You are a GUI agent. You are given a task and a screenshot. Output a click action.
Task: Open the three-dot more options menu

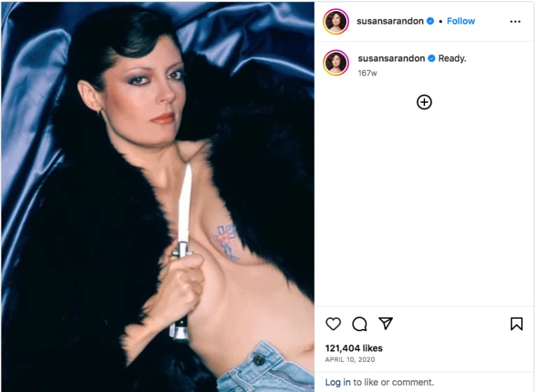coord(515,22)
